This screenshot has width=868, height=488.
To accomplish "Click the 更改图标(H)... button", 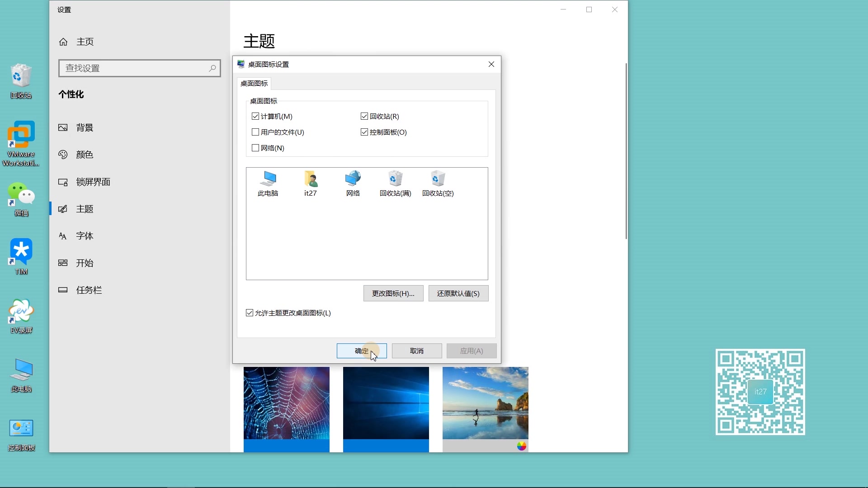I will coord(393,294).
